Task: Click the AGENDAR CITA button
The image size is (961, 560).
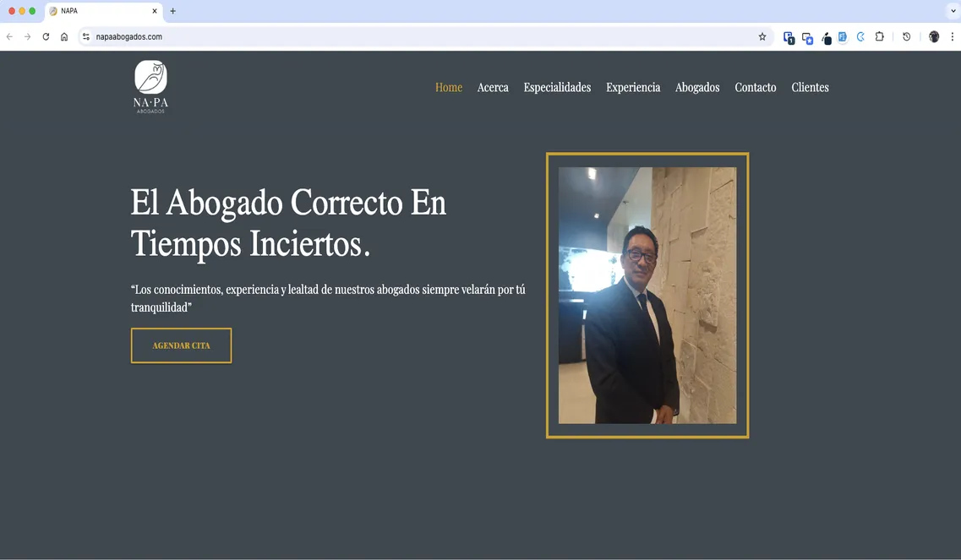Action: coord(182,345)
